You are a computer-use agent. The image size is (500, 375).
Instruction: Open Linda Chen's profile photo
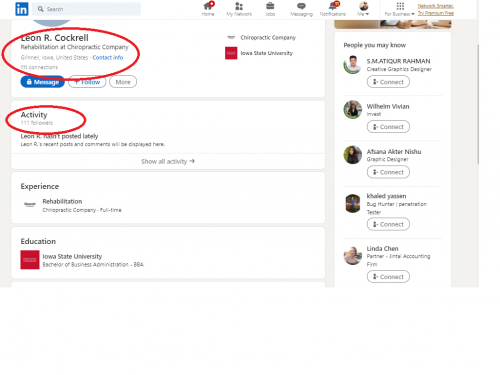tap(353, 256)
